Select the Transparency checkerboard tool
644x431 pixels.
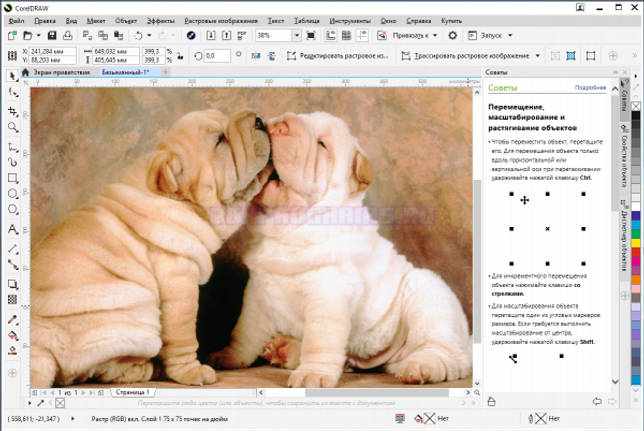tap(13, 300)
